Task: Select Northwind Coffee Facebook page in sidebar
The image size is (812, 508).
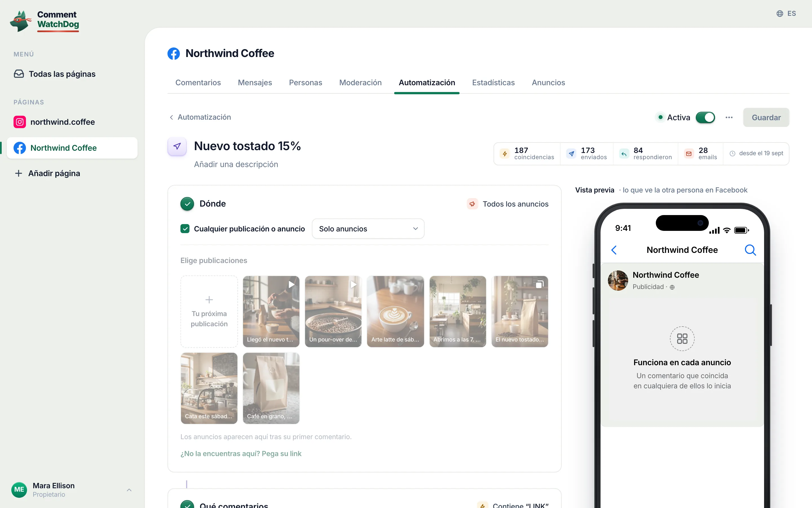Action: point(72,148)
